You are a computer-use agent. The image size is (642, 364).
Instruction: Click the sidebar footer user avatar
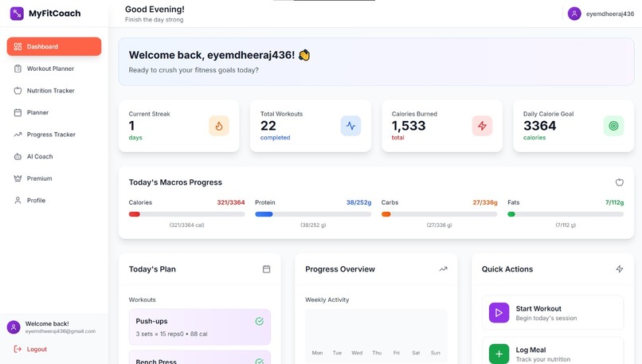click(14, 327)
